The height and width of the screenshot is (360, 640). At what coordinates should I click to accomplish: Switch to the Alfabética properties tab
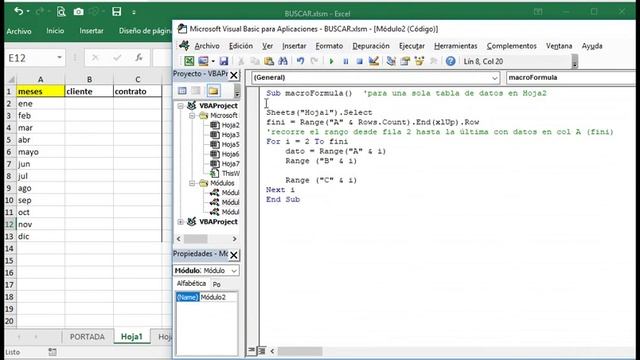(x=191, y=284)
